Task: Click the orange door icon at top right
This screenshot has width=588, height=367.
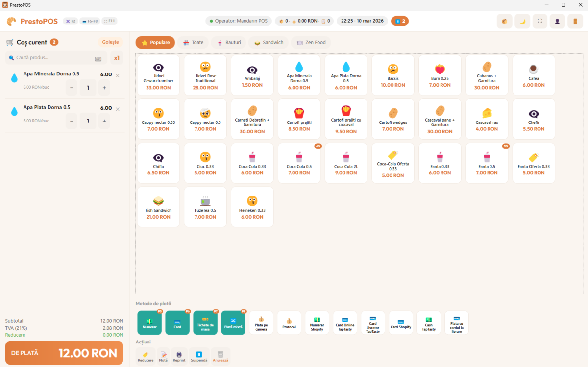Action: 575,21
